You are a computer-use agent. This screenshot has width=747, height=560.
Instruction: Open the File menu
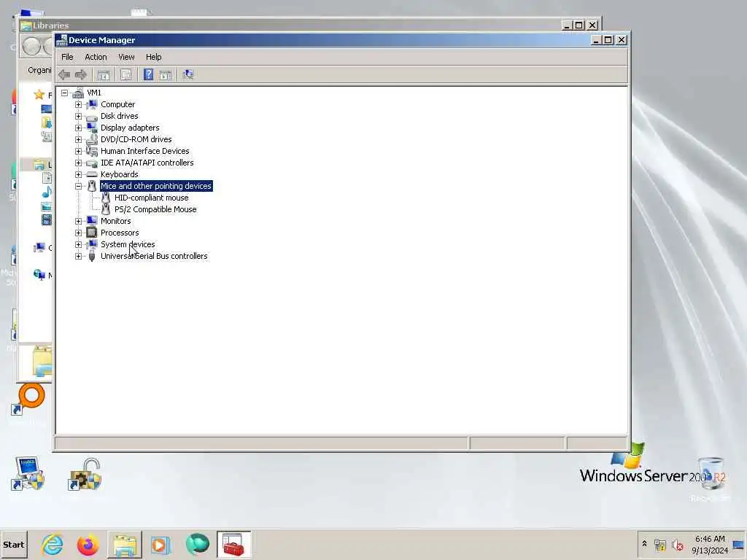[x=67, y=57]
